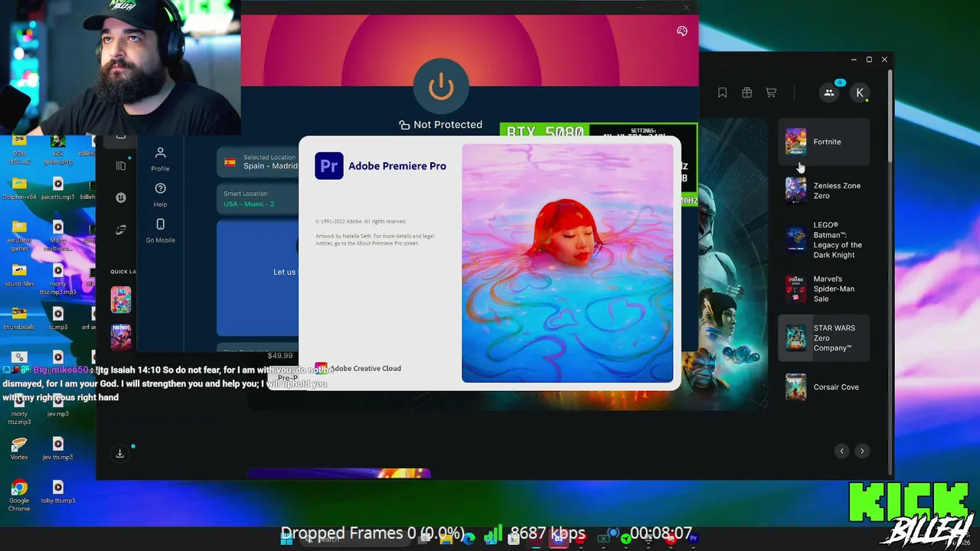The image size is (980, 551).
Task: Go to next Epic carousel page
Action: pos(862,451)
